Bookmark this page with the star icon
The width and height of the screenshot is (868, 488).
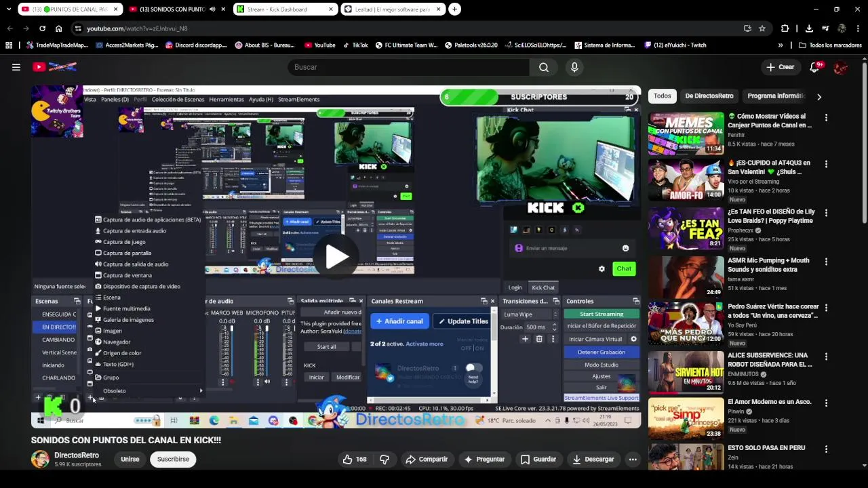(762, 28)
